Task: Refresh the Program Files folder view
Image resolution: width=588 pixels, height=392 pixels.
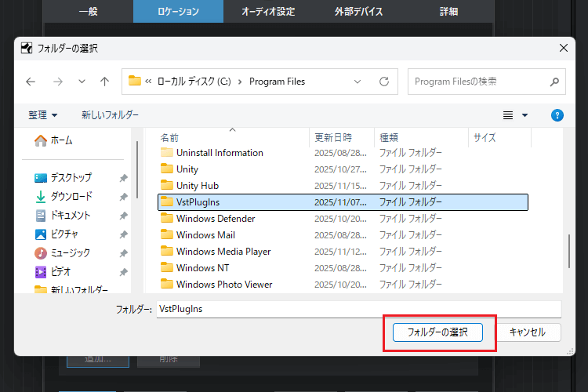Action: click(384, 82)
